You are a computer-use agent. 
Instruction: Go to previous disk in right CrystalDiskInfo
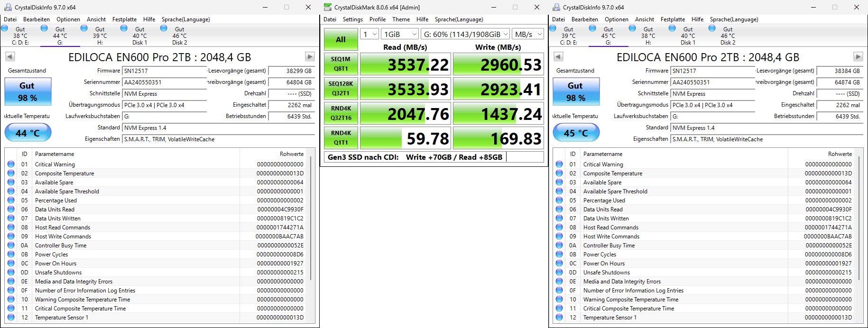pos(558,57)
